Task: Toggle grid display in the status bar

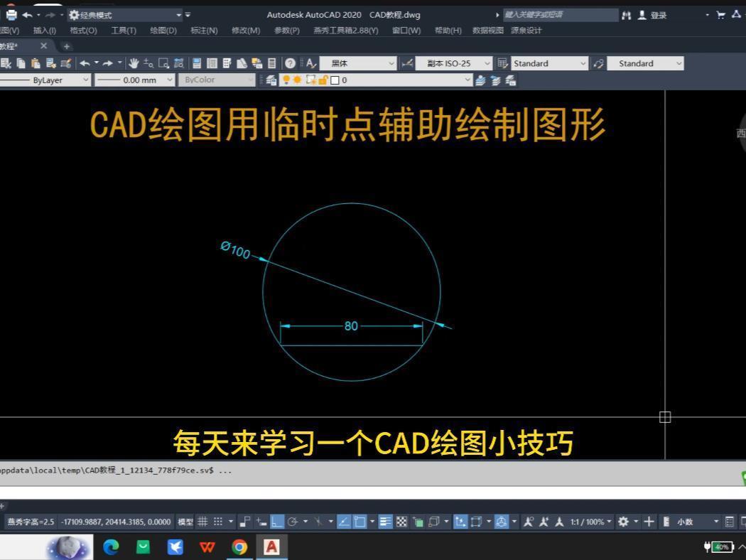Action: [202, 521]
